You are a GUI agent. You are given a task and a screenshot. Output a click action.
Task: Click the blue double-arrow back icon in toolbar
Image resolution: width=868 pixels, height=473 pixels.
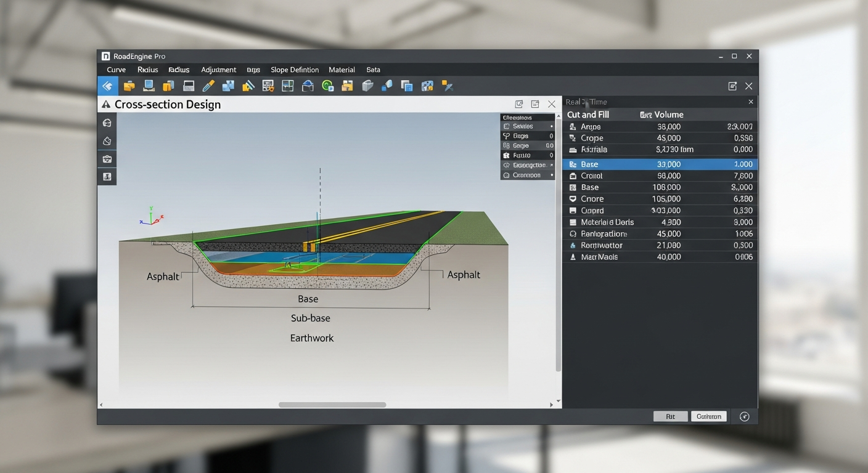click(x=107, y=86)
